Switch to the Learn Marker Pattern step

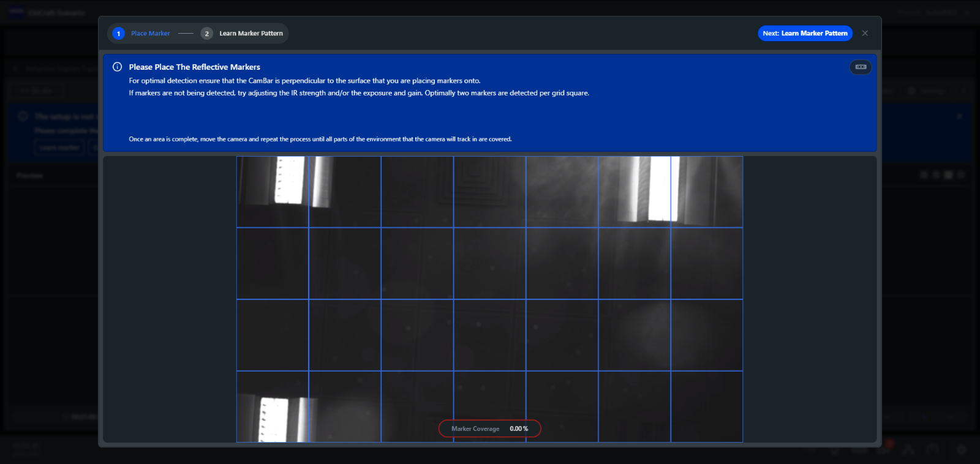point(251,34)
